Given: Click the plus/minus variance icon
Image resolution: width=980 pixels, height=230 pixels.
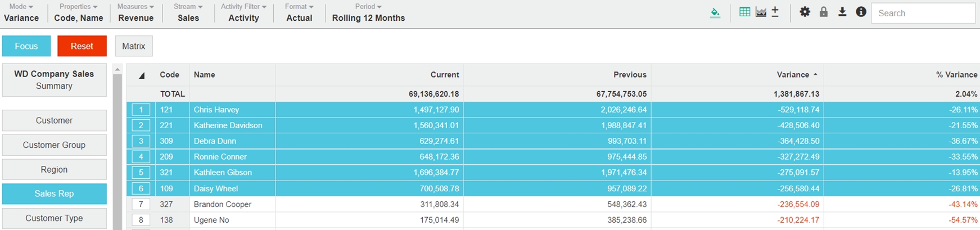Looking at the screenshot, I should [x=775, y=12].
